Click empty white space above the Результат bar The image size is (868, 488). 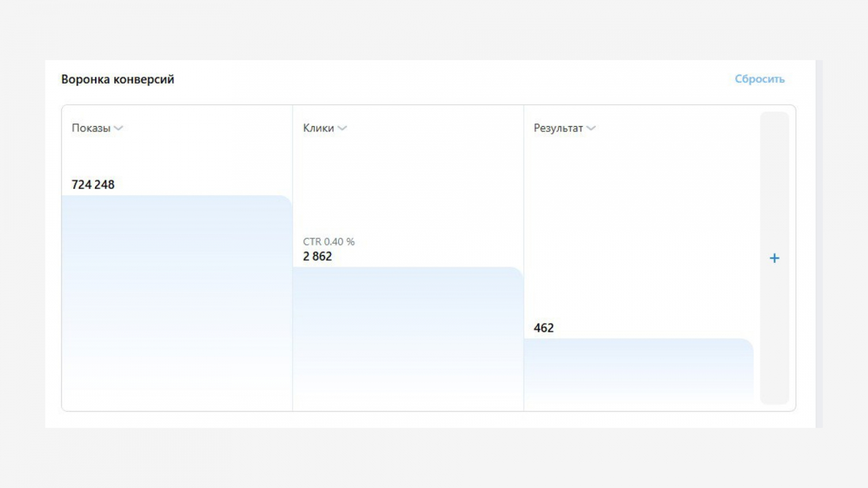[639, 228]
